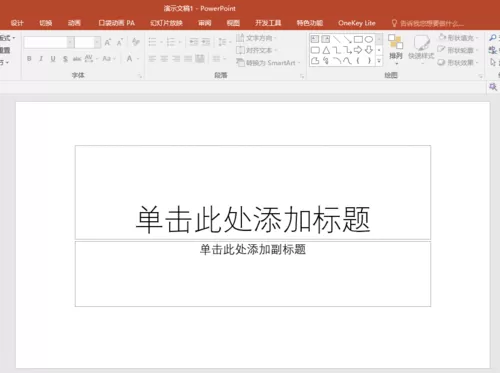Toggle justify text alignment
Viewport: 500px width, 373px height.
tap(188, 59)
